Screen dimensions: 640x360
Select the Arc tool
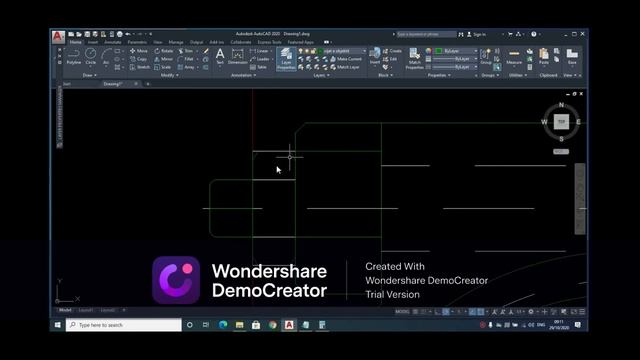(106, 56)
